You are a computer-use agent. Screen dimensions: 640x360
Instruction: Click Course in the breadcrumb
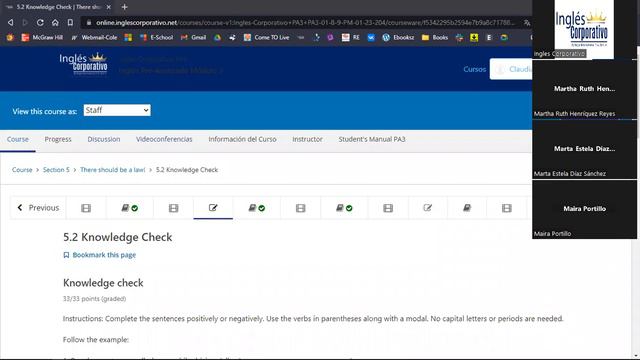click(x=22, y=170)
